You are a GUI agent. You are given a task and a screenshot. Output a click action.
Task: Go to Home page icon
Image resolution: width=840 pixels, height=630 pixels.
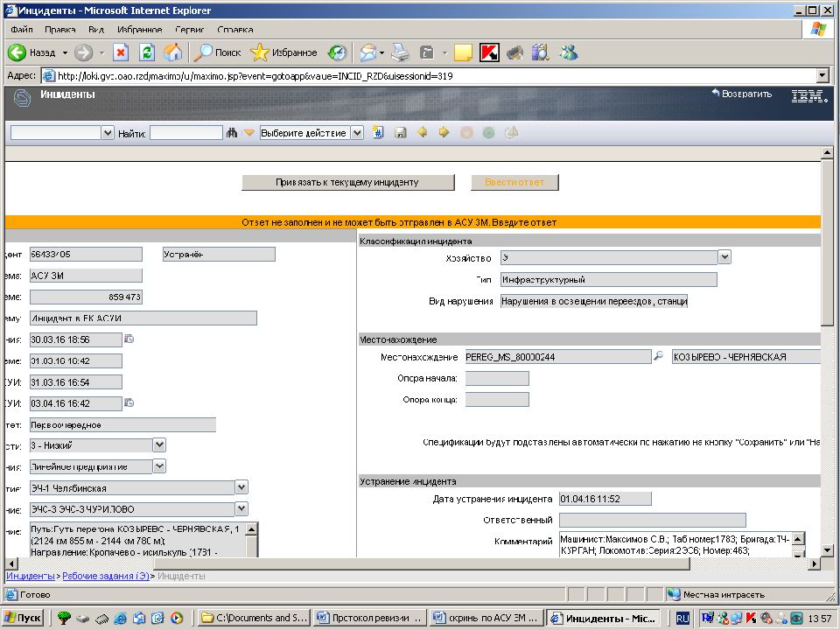click(172, 52)
